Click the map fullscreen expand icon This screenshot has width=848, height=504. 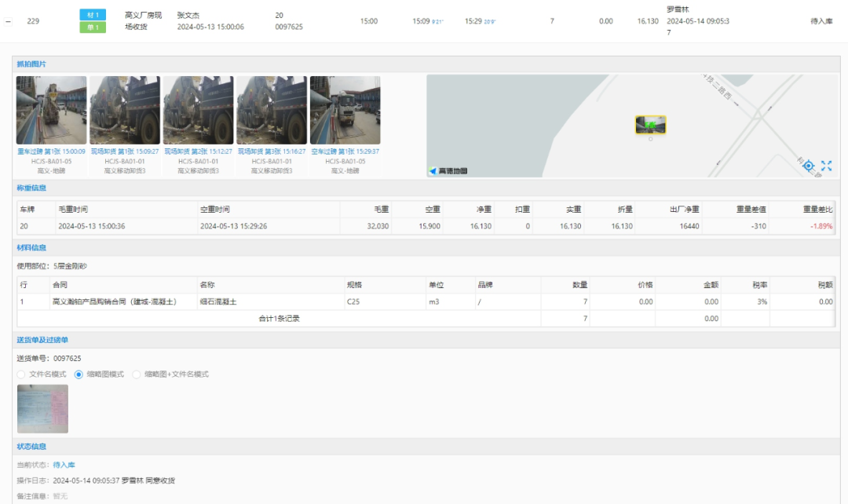(x=826, y=165)
